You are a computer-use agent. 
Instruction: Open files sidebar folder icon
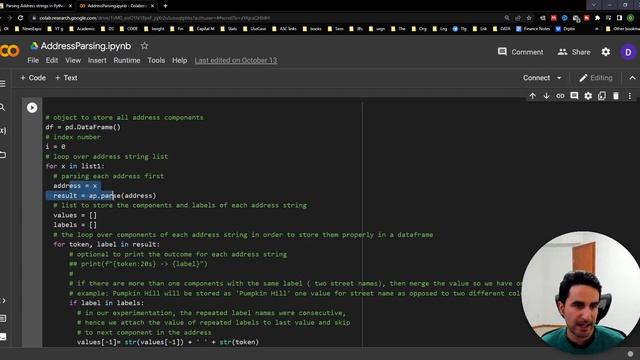(3, 155)
